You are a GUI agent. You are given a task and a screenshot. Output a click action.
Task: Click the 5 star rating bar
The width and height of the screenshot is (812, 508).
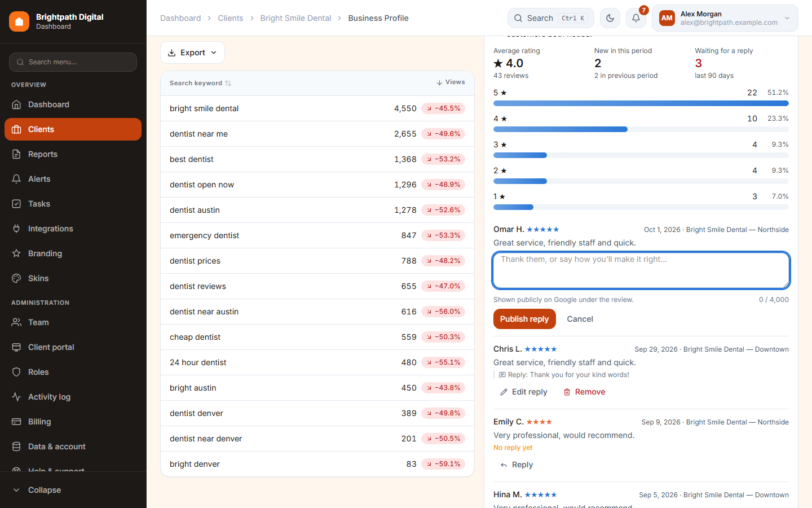click(x=641, y=103)
